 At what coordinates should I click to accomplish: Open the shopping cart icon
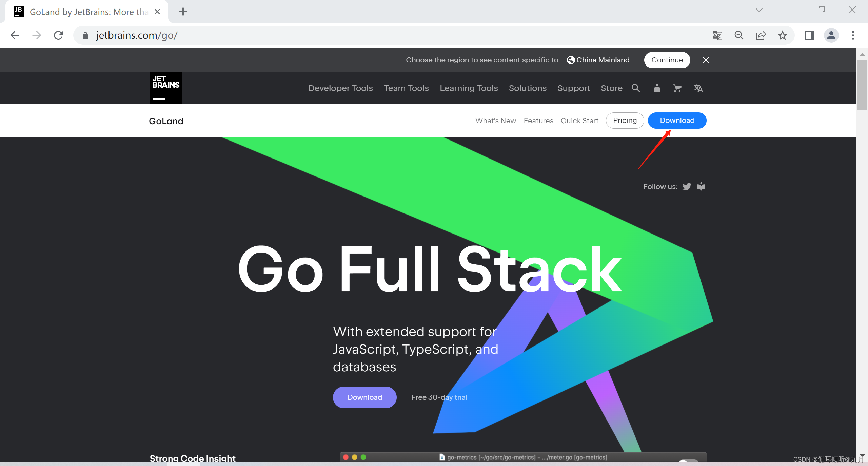point(677,88)
